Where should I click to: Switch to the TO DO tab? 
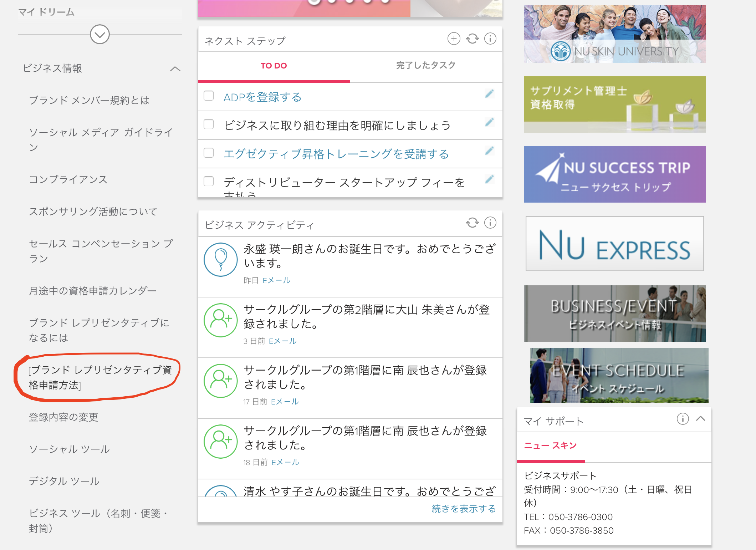point(274,66)
